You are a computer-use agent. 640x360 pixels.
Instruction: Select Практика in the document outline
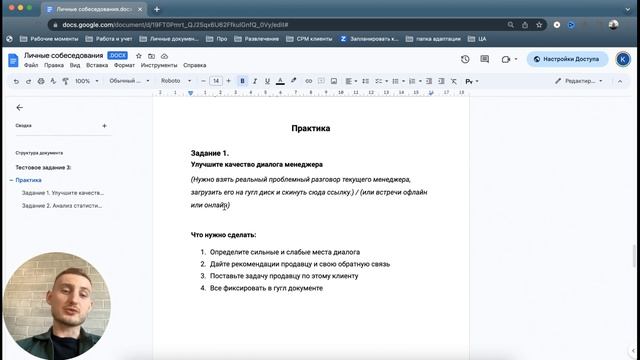click(x=28, y=180)
